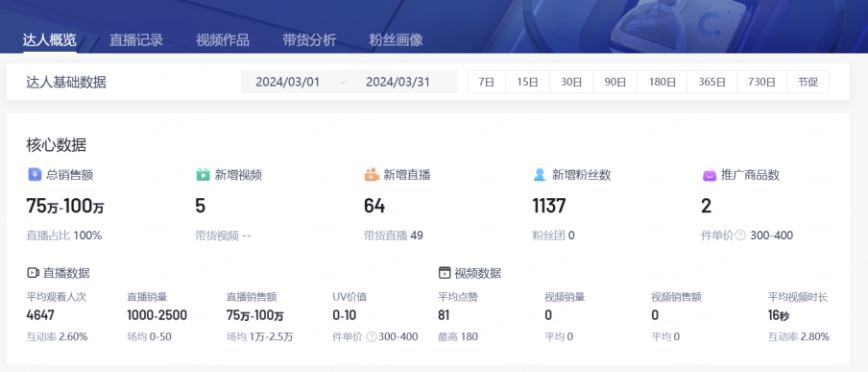Select the 节促 range button

pos(808,82)
